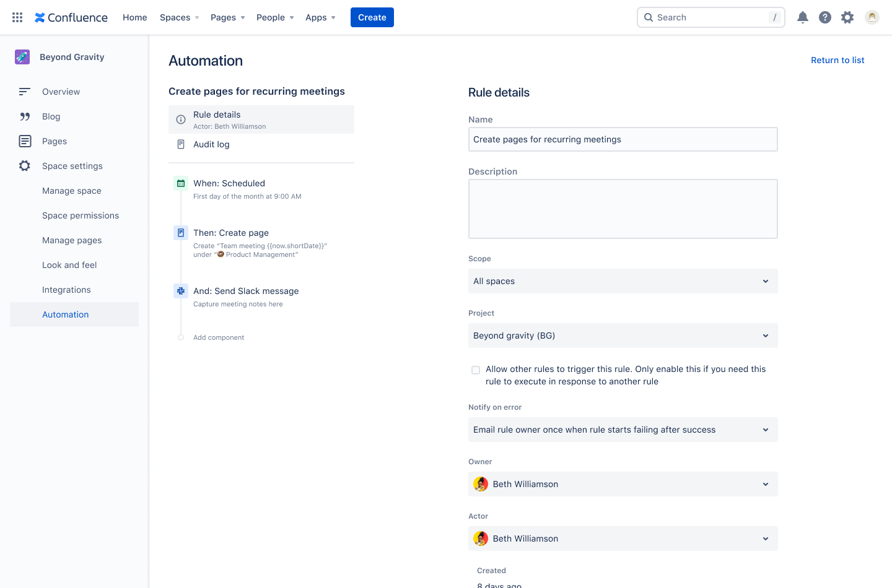Select the Blog icon in the sidebar
The width and height of the screenshot is (892, 588).
[x=24, y=116]
